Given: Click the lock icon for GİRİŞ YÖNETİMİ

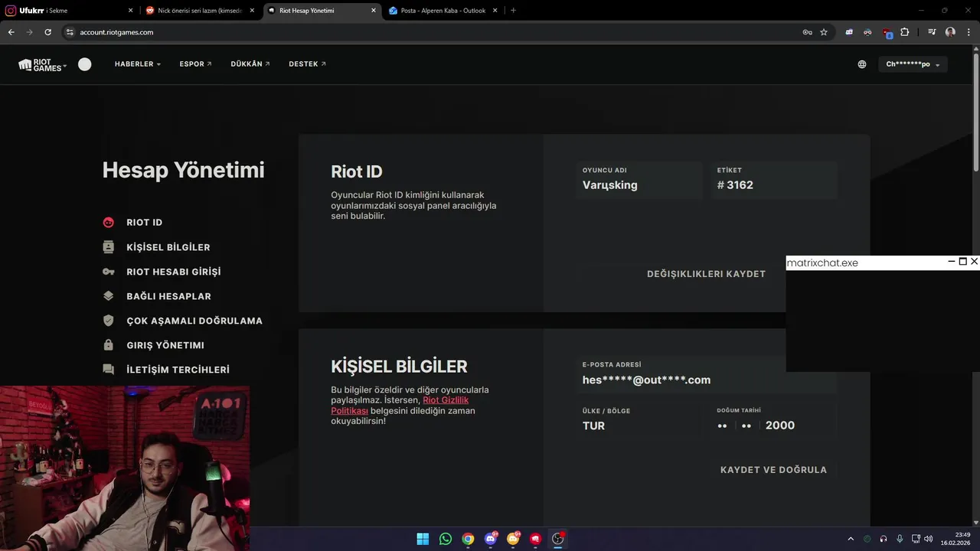Looking at the screenshot, I should [109, 345].
